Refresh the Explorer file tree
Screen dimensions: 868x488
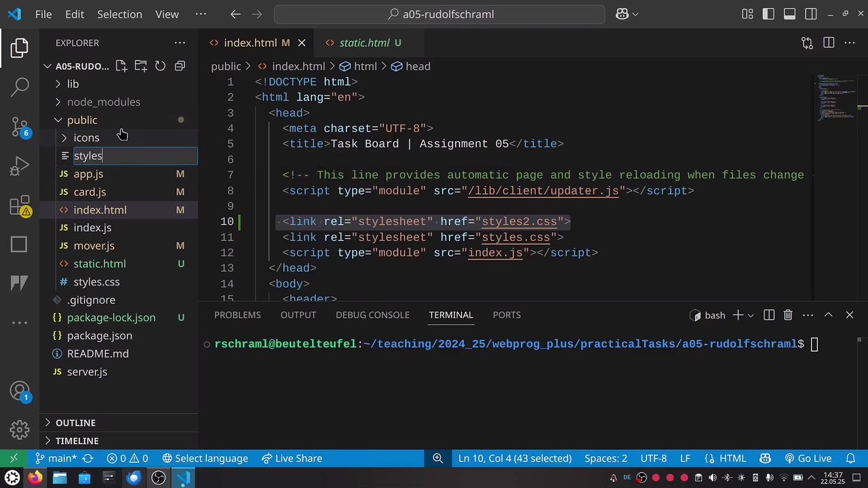tap(160, 66)
